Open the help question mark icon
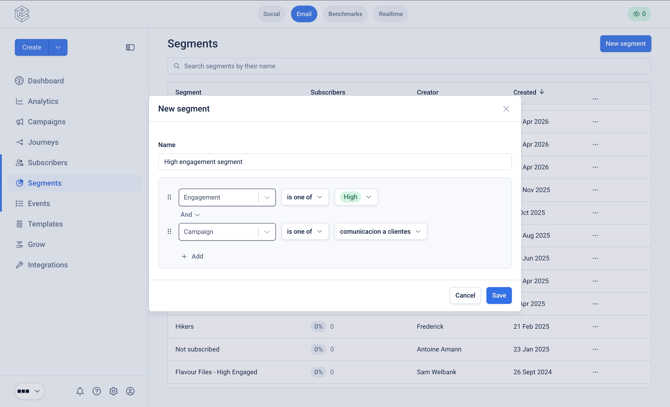 click(97, 391)
